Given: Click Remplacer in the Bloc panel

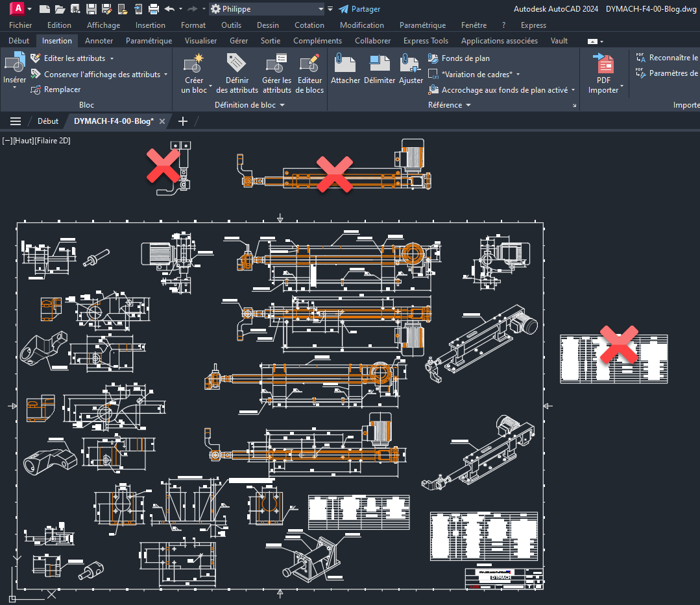Looking at the screenshot, I should click(x=62, y=90).
